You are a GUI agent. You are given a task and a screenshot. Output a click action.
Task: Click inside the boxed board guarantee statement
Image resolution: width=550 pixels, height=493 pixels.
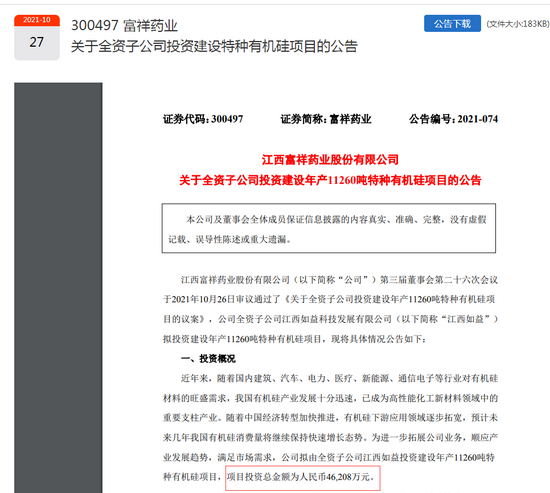[x=329, y=228]
